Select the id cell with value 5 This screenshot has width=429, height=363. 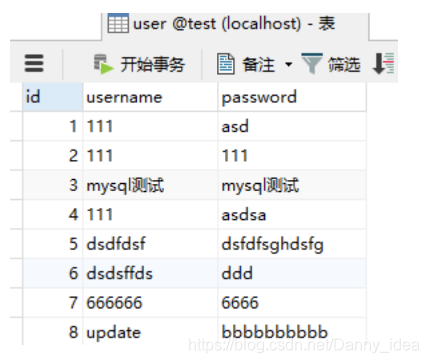tap(53, 244)
